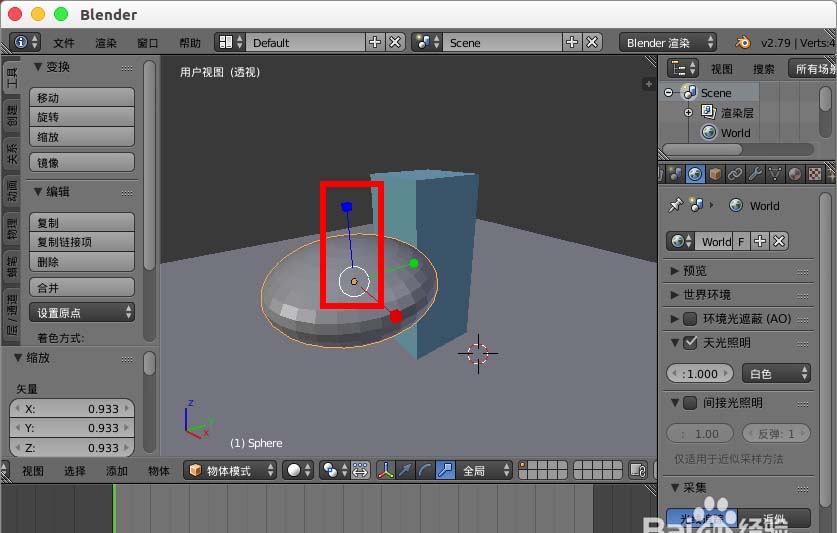Select the Object properties cube tab
The image size is (837, 533).
tap(715, 174)
